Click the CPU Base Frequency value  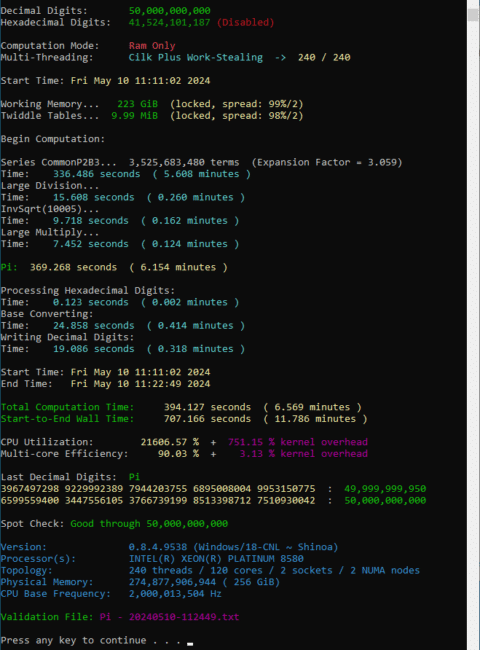point(175,594)
